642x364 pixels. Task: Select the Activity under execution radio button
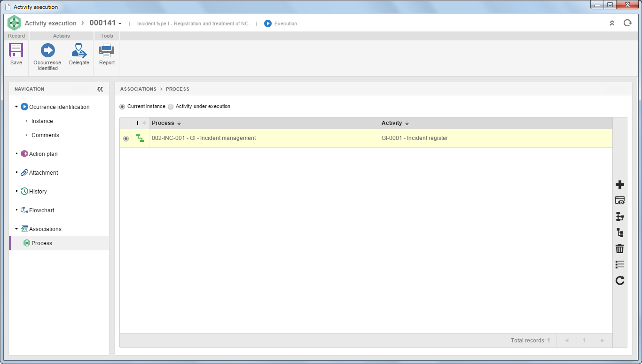171,107
